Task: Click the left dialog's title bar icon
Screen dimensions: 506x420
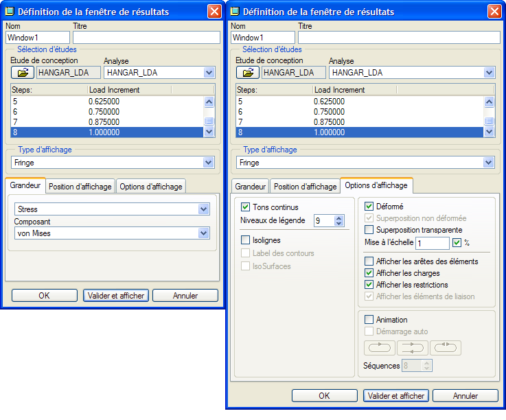Action: [10, 12]
